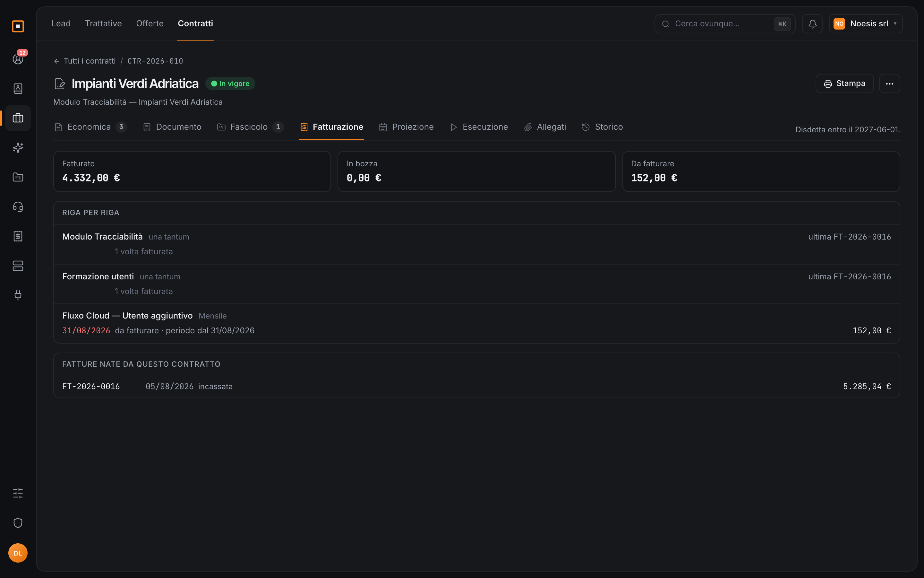The height and width of the screenshot is (578, 924).
Task: Switch to the Fascicolo tab
Action: click(251, 127)
